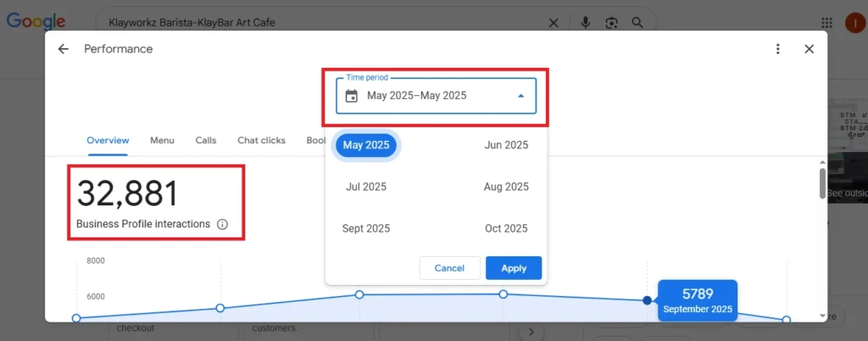Select the September 2025 chart data point
The image size is (868, 341).
pyautogui.click(x=647, y=300)
